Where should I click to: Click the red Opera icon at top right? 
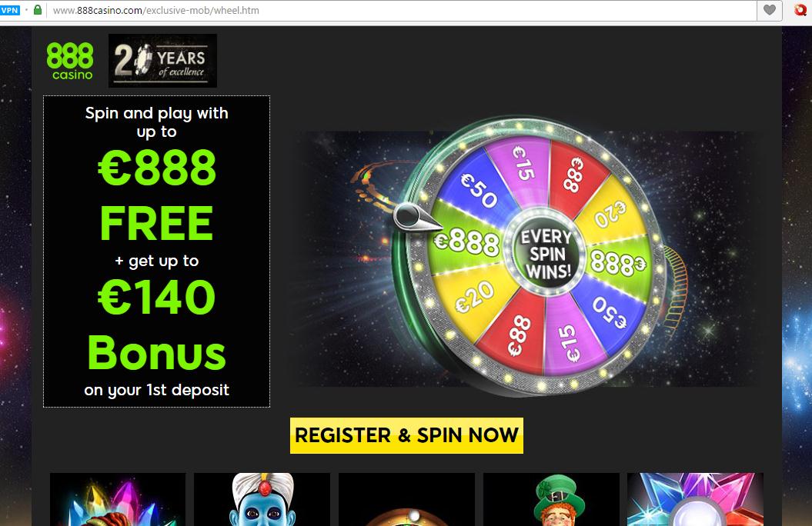click(x=800, y=10)
